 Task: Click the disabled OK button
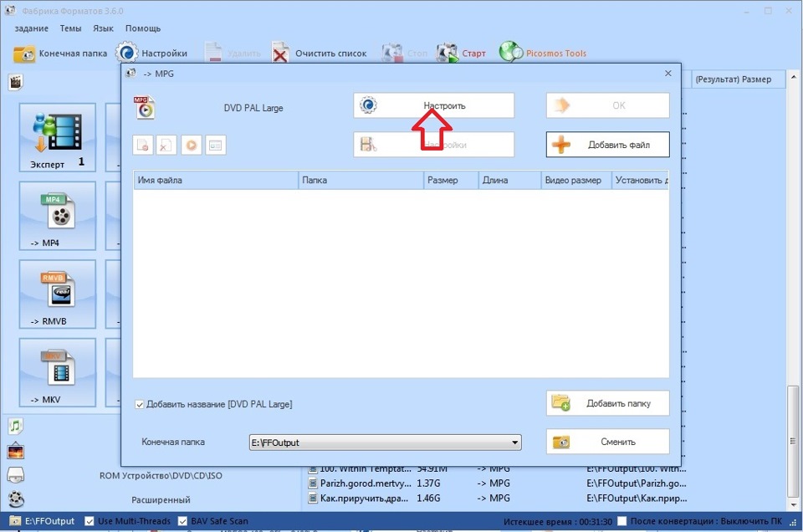tap(608, 105)
